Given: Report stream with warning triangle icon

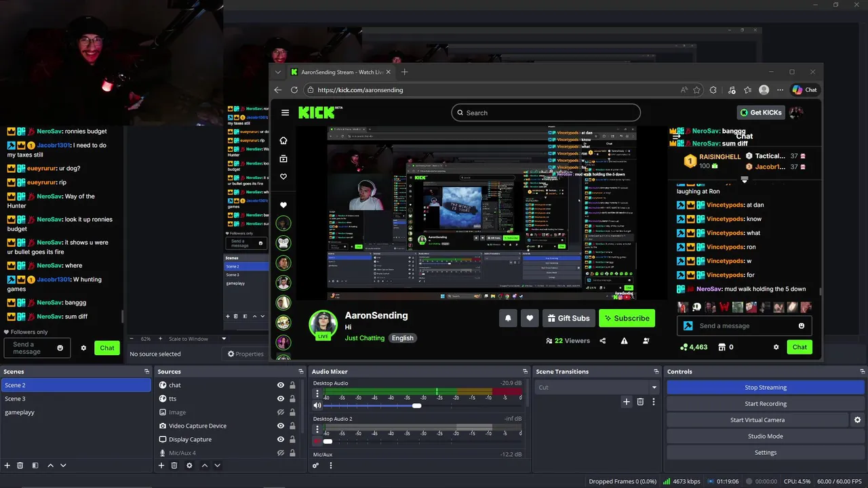Looking at the screenshot, I should pyautogui.click(x=624, y=341).
